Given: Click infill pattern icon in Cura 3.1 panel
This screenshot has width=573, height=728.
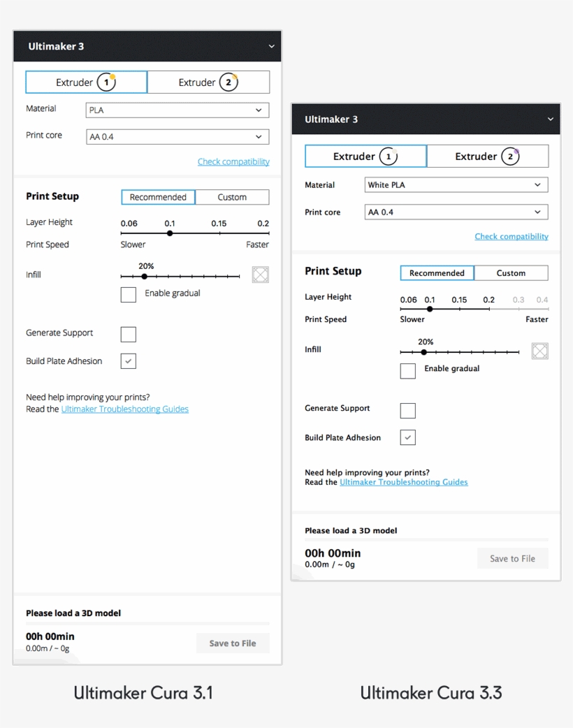Looking at the screenshot, I should click(x=260, y=275).
